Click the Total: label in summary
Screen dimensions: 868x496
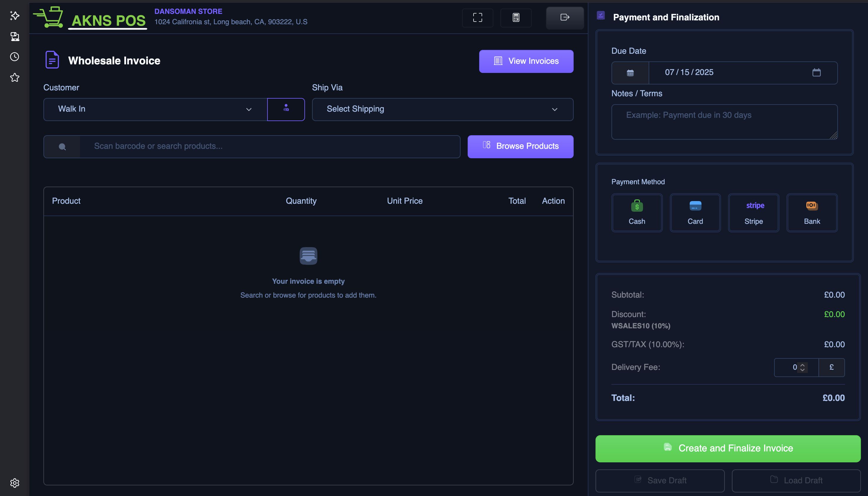(623, 398)
